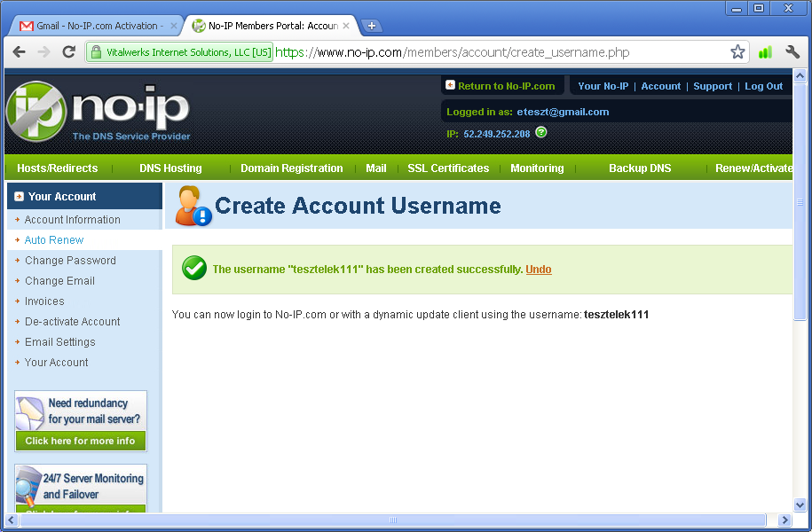
Task: Bookmark this page with the star icon
Action: (737, 51)
